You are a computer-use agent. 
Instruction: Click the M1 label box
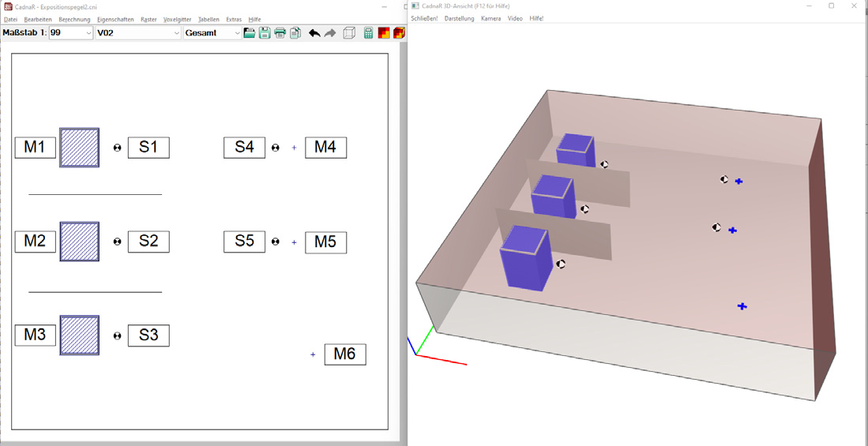pos(36,148)
